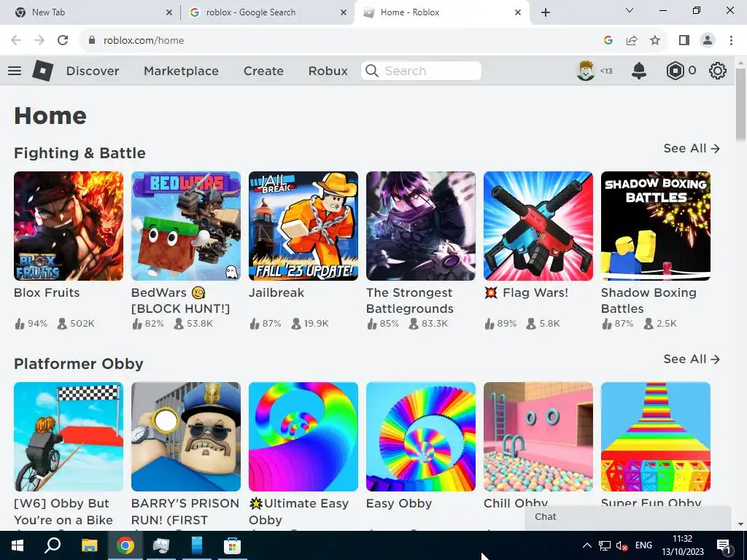
Task: Open the Chrome three-dot menu
Action: pos(731,41)
